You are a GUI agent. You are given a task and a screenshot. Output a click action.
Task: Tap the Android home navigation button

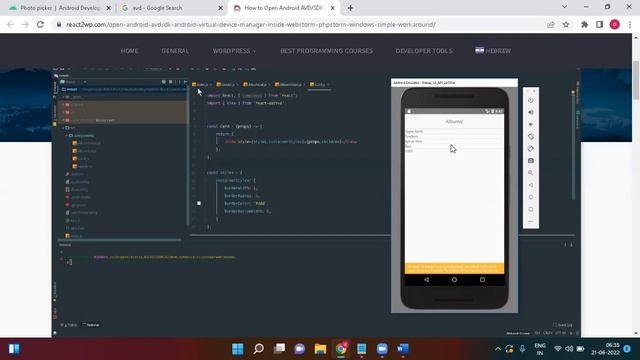point(454,280)
